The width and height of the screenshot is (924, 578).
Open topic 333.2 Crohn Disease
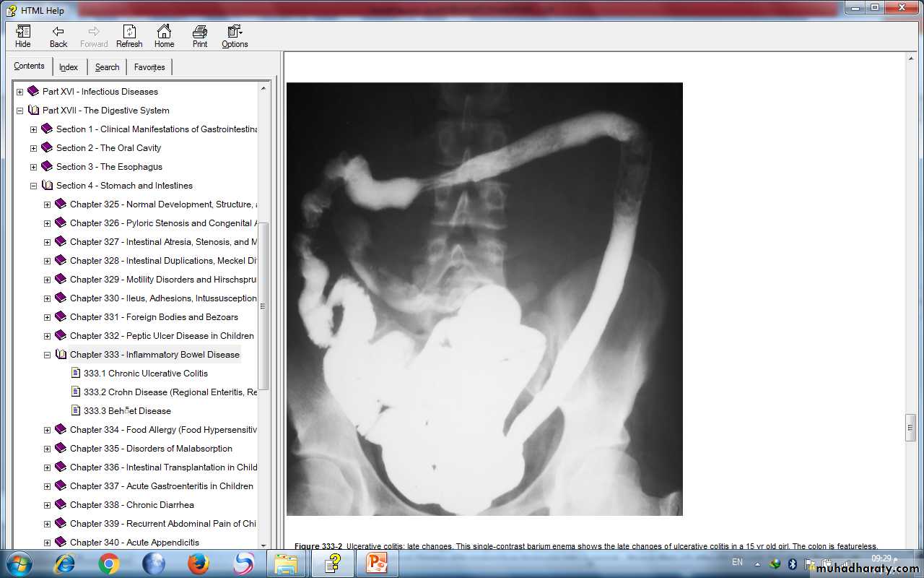170,392
